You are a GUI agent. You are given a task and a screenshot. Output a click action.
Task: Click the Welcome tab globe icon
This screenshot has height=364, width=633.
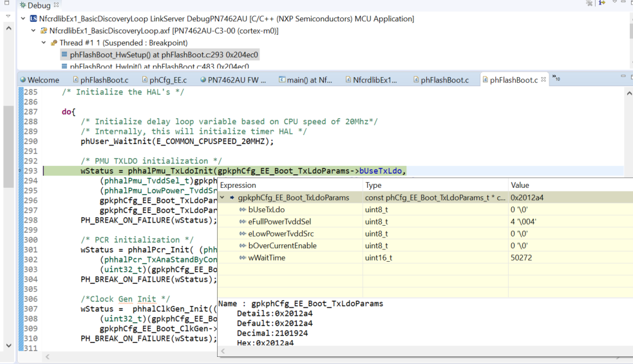(x=23, y=80)
